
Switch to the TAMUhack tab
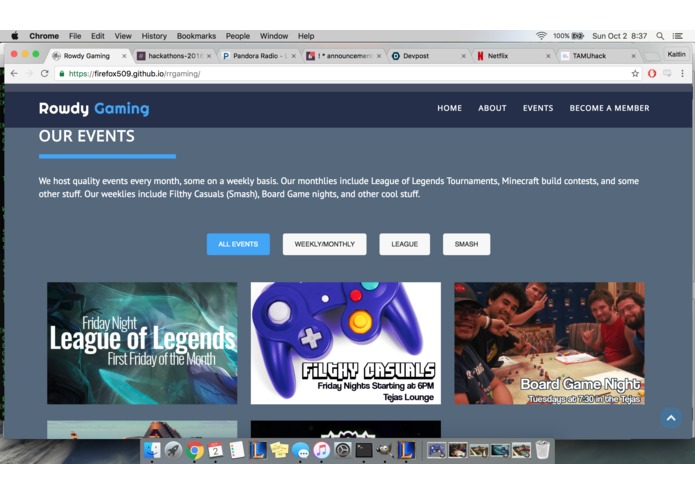598,56
